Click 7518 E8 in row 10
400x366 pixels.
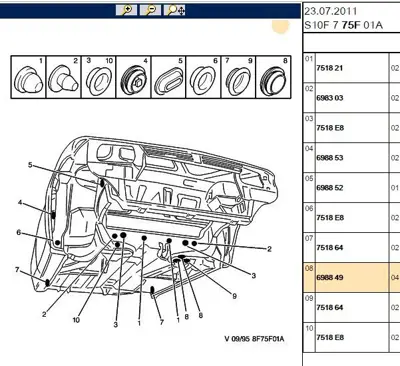[330, 337]
